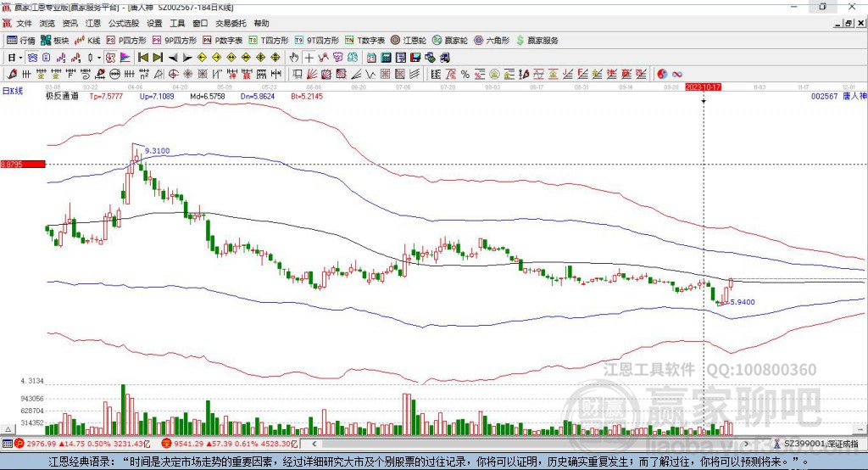
Task: Click the 板块 sector toolbar button
Action: tap(55, 41)
